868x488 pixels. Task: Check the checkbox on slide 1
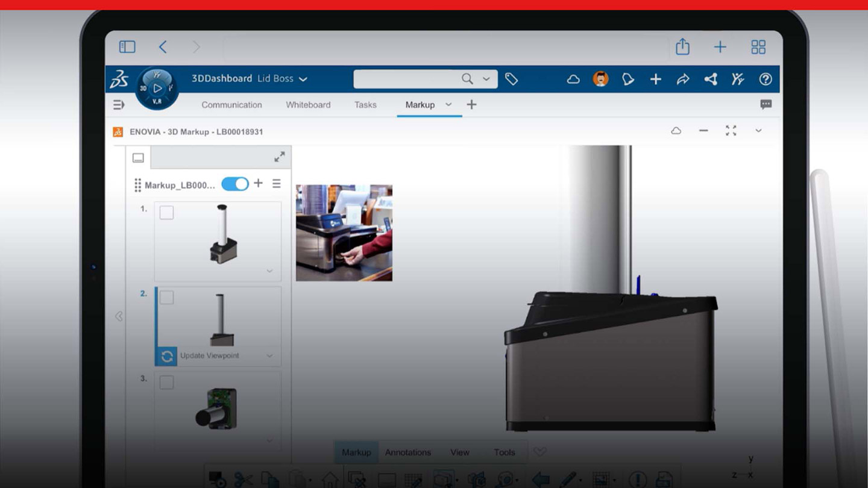pyautogui.click(x=167, y=213)
